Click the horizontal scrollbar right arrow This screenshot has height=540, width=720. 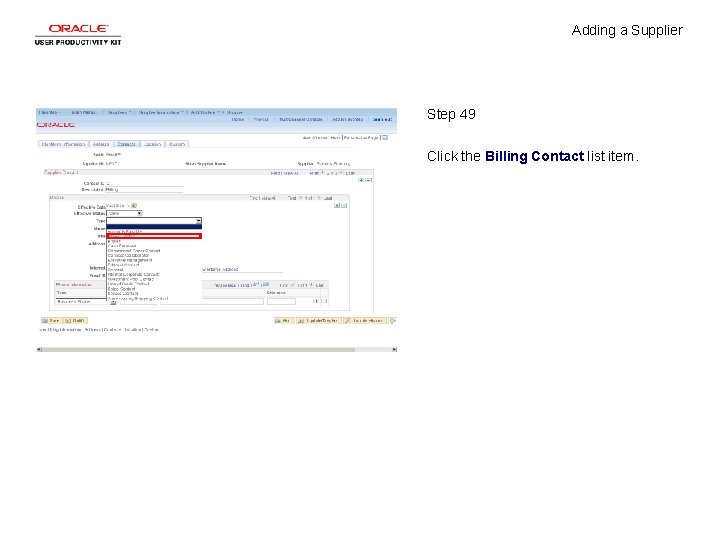pos(394,349)
